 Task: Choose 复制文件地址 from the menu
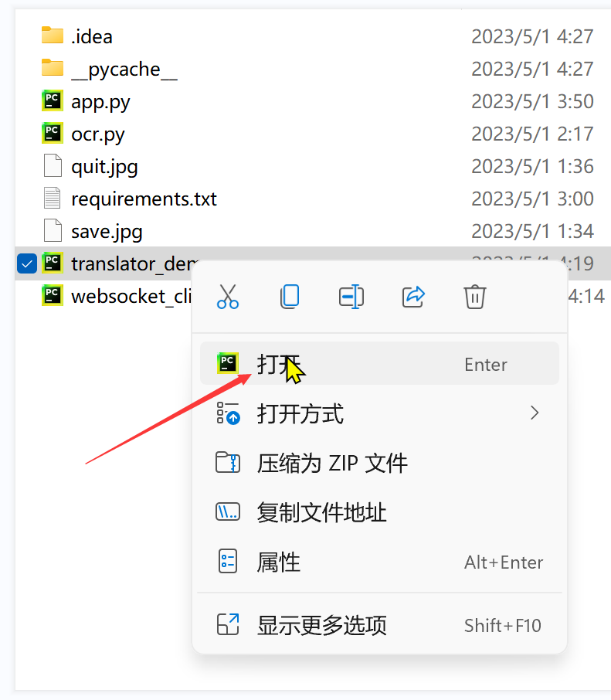click(379, 512)
